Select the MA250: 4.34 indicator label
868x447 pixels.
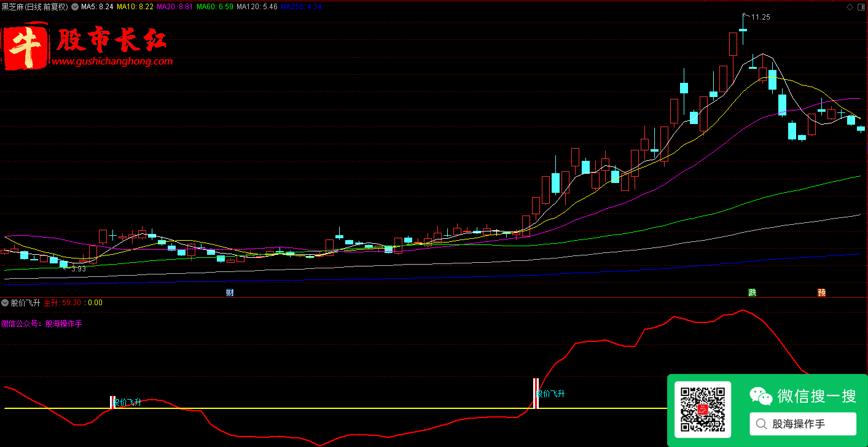pyautogui.click(x=301, y=7)
